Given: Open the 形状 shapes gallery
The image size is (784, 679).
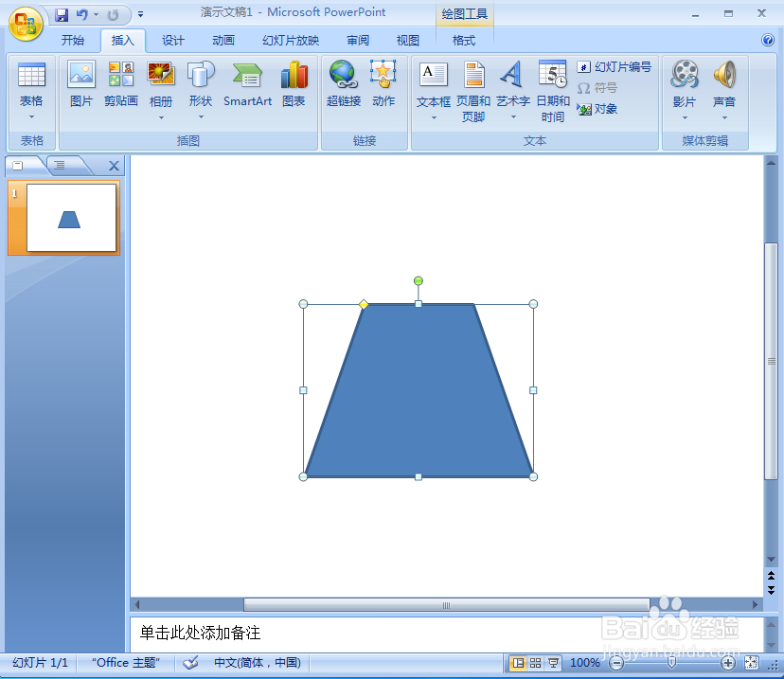Looking at the screenshot, I should [201, 74].
